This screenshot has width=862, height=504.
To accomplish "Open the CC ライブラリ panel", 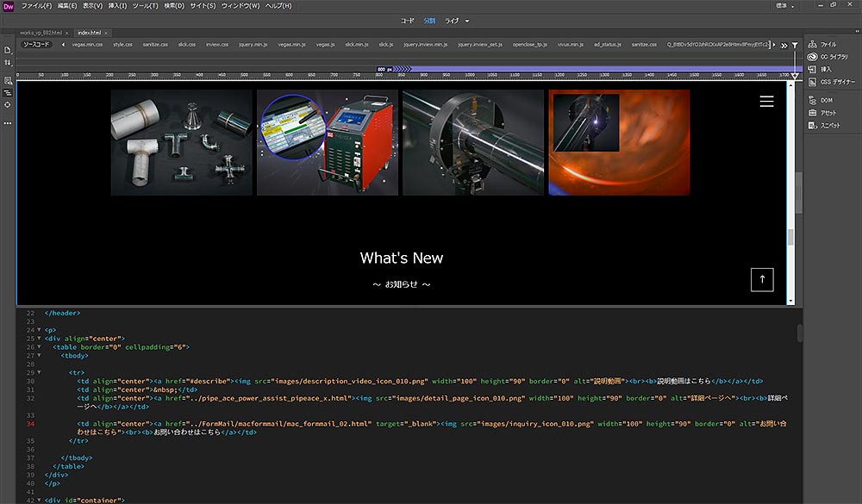I will [x=828, y=57].
